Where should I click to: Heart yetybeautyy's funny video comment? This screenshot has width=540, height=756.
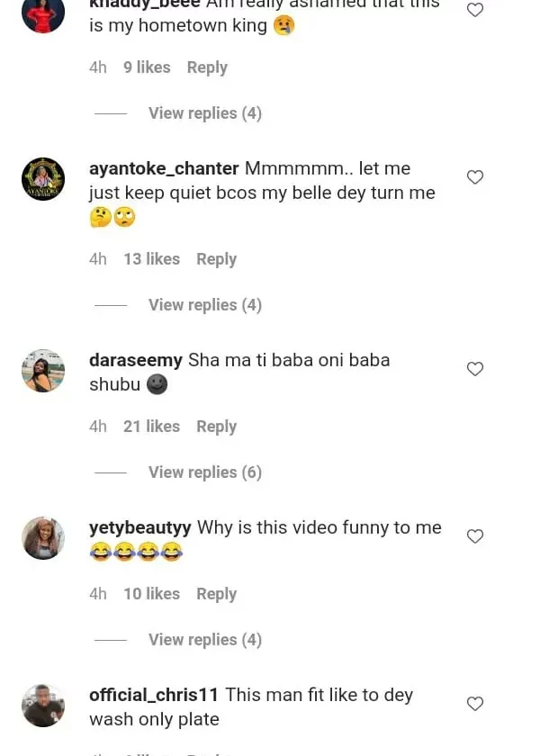pyautogui.click(x=475, y=536)
